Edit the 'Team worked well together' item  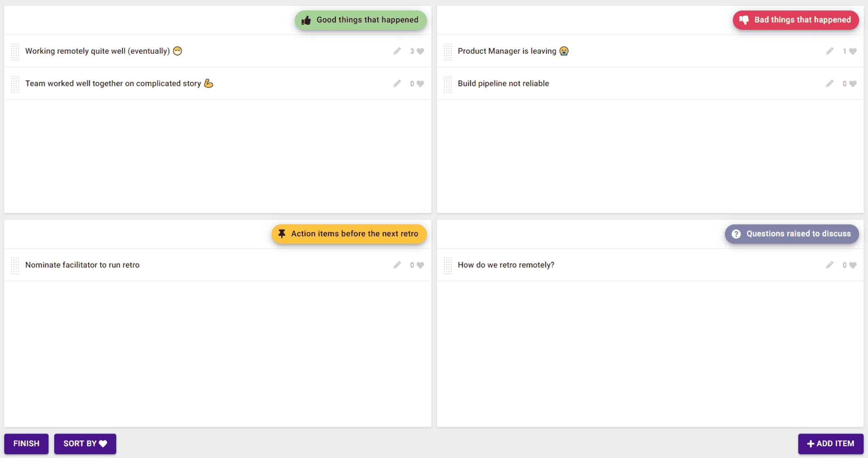(397, 84)
